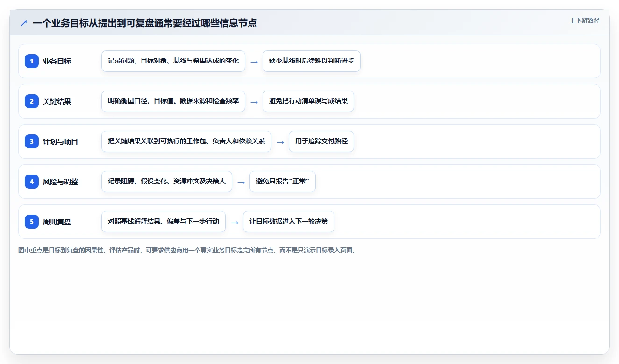Image resolution: width=619 pixels, height=364 pixels.
Task: Select the box 用于追踪交付路径
Action: (x=321, y=141)
